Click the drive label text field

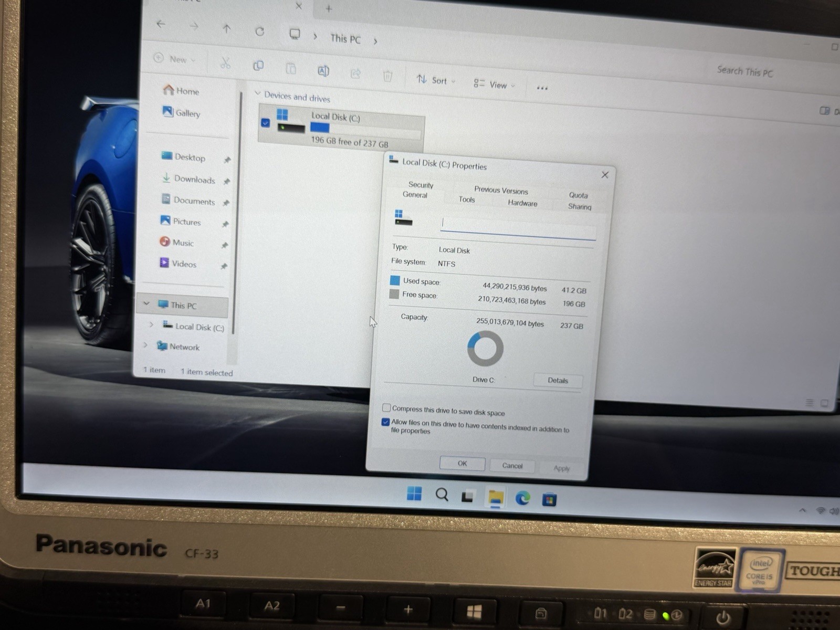point(518,227)
